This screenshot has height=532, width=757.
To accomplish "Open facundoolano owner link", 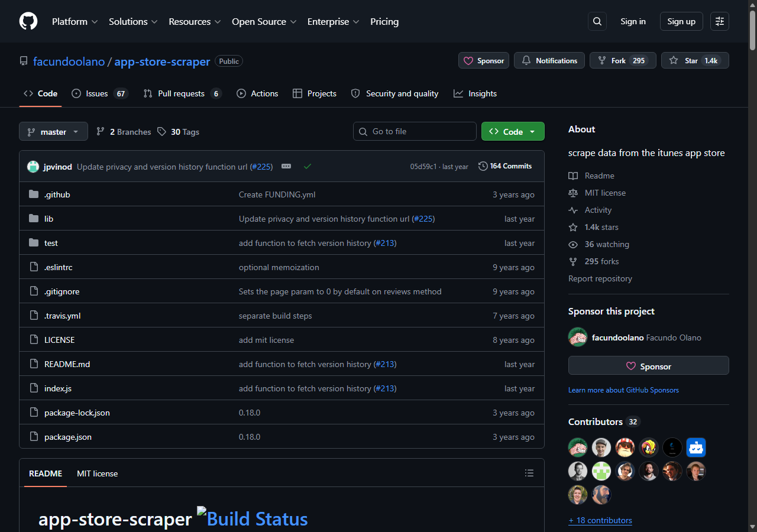I will (x=69, y=61).
